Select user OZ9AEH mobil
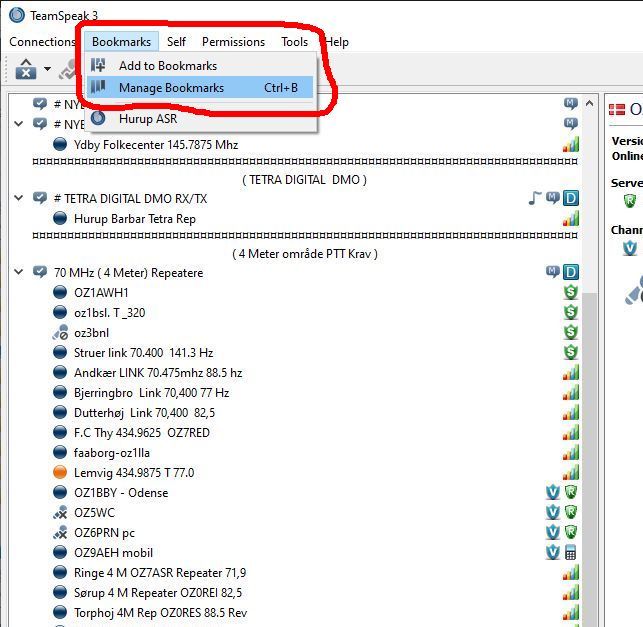The image size is (643, 627). pos(113,553)
